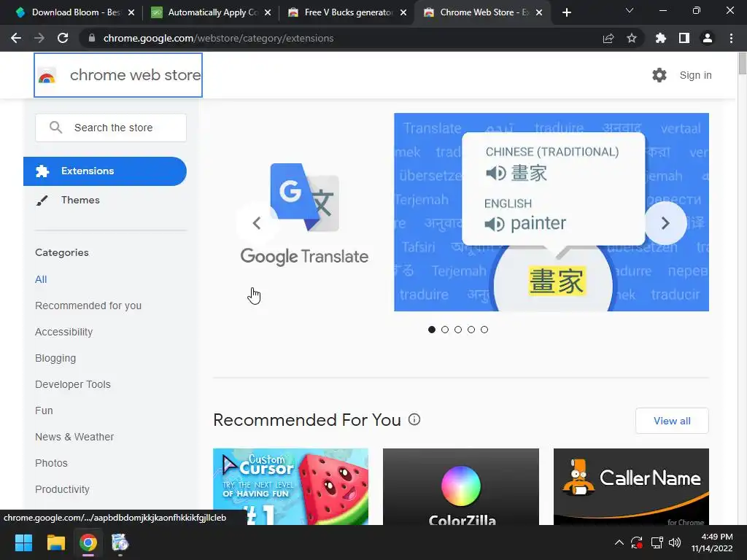Open a new browser tab
The width and height of the screenshot is (747, 560).
(566, 12)
